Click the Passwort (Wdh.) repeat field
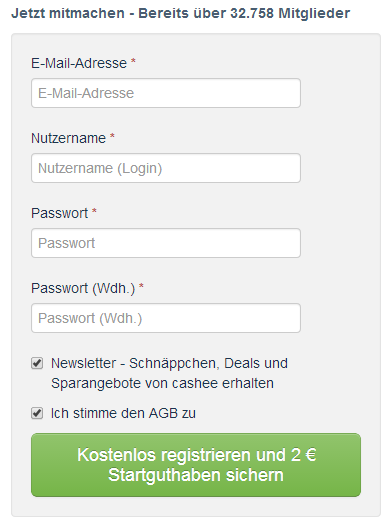This screenshot has width=383, height=519. click(x=166, y=318)
